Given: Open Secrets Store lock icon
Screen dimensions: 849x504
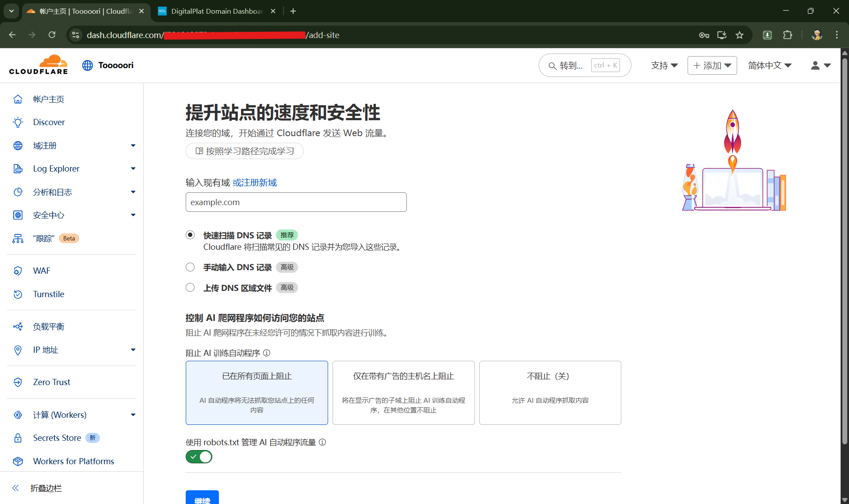Looking at the screenshot, I should 18,438.
